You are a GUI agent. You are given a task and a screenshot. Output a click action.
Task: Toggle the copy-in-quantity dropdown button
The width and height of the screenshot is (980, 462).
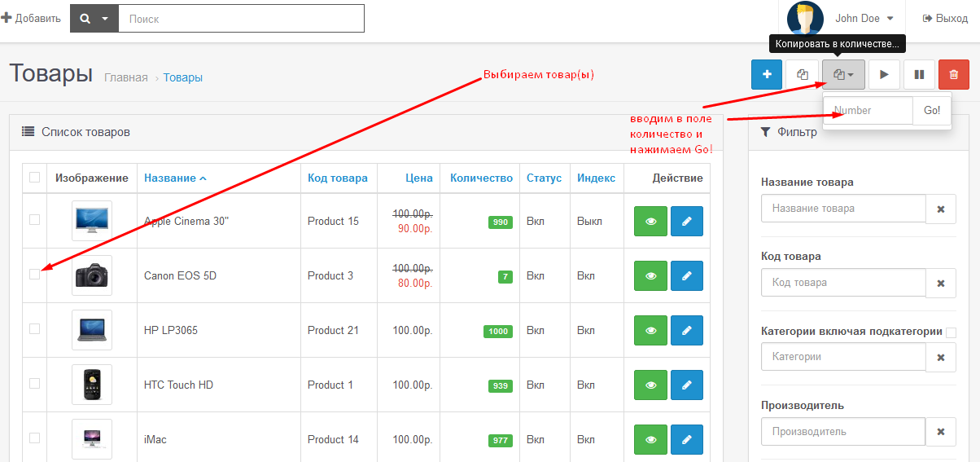pos(843,75)
